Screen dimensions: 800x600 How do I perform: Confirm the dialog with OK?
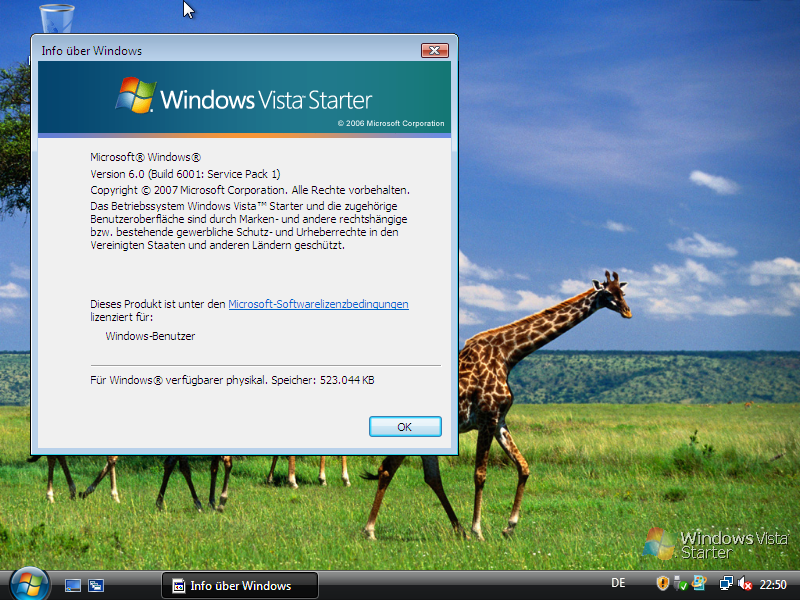(405, 426)
